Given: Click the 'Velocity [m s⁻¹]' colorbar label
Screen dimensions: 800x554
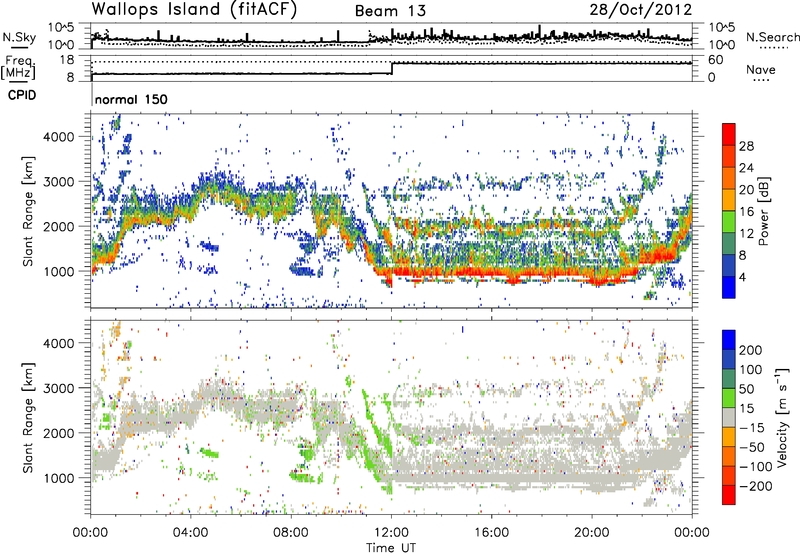Looking at the screenshot, I should point(782,417).
